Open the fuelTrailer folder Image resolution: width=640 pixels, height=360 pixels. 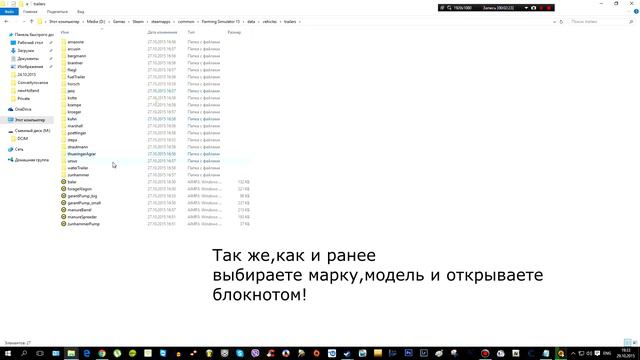(x=76, y=77)
